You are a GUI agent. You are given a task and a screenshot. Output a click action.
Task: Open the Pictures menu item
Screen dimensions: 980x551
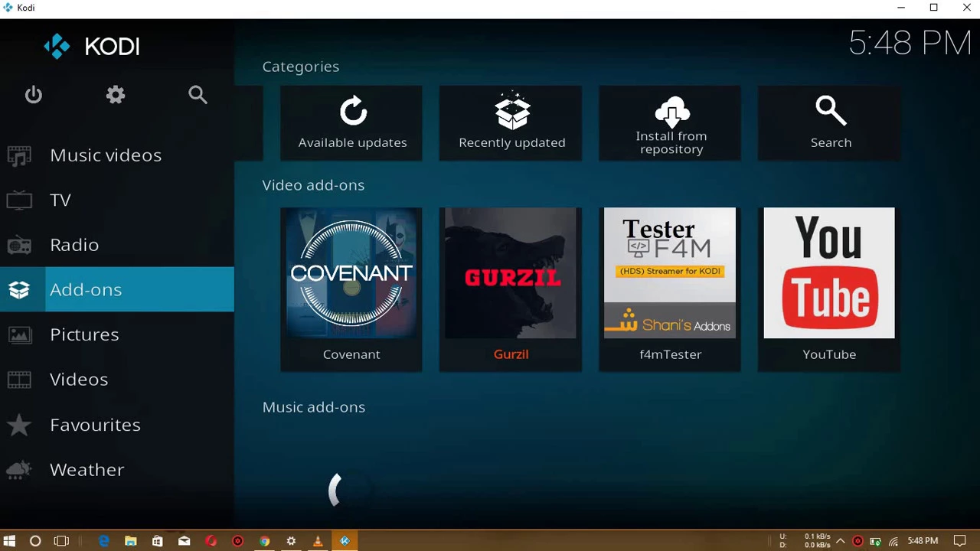point(117,334)
